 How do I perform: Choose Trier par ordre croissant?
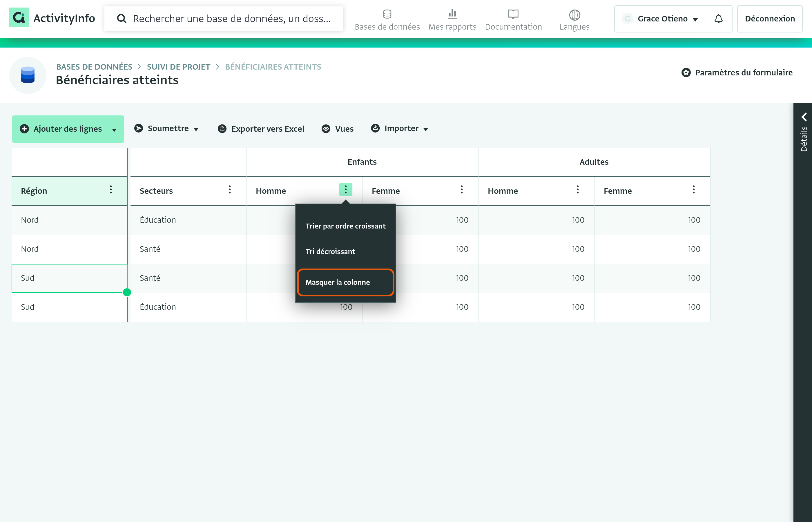[345, 226]
